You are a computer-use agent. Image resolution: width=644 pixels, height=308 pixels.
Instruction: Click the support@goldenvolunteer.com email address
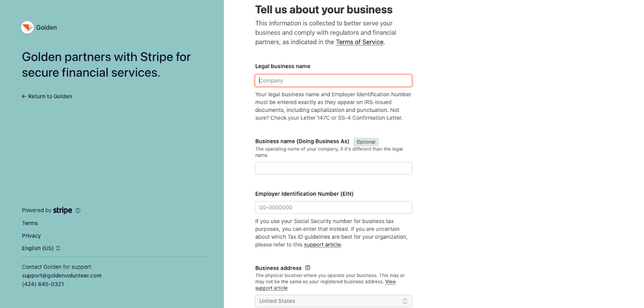tap(62, 276)
